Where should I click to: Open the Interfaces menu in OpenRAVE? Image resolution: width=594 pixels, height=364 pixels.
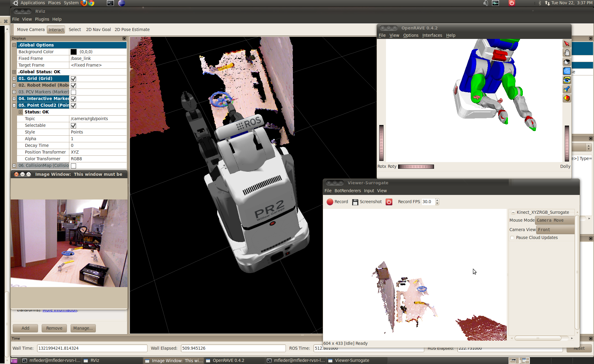pos(432,35)
